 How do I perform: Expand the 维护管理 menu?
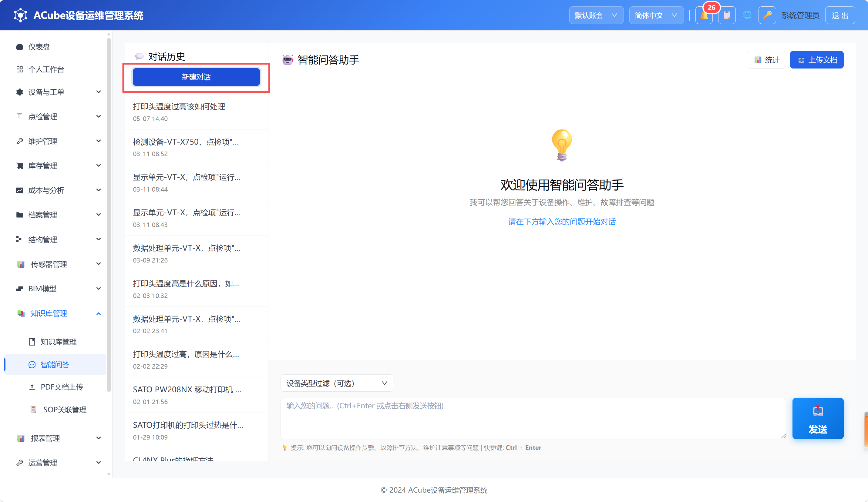(55, 141)
